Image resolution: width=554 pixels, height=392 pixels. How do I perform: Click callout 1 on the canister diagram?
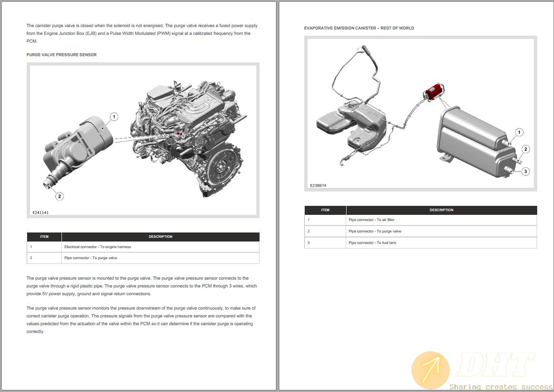[x=519, y=132]
